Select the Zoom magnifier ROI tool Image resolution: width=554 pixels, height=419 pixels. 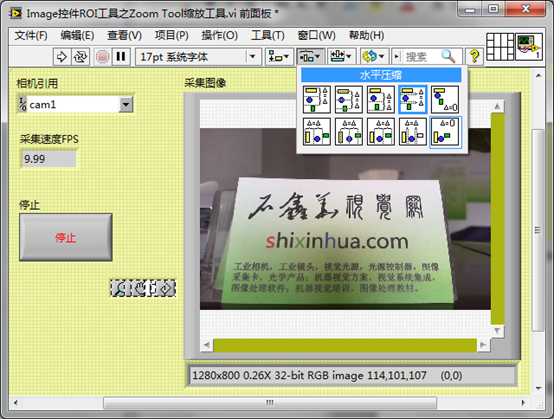tap(119, 288)
